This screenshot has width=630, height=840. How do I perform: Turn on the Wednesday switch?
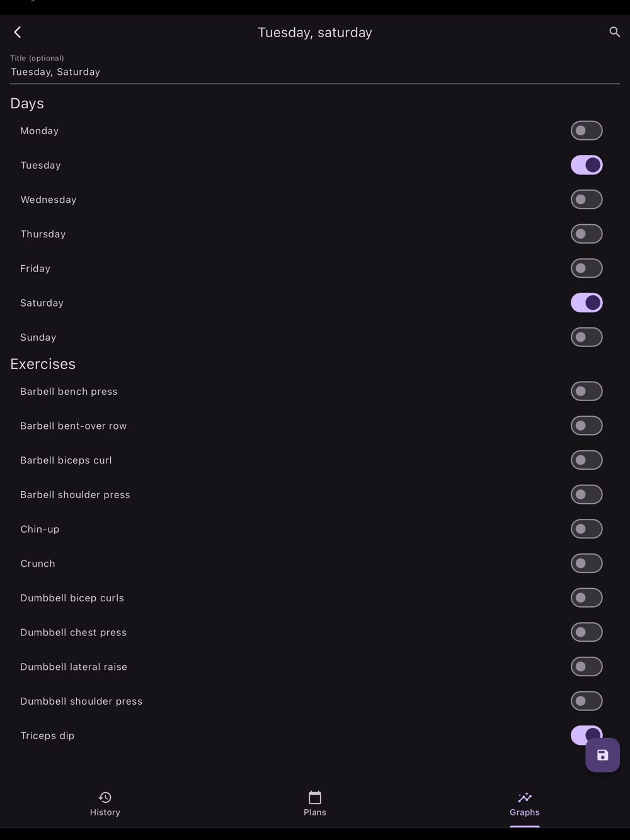[x=587, y=200]
